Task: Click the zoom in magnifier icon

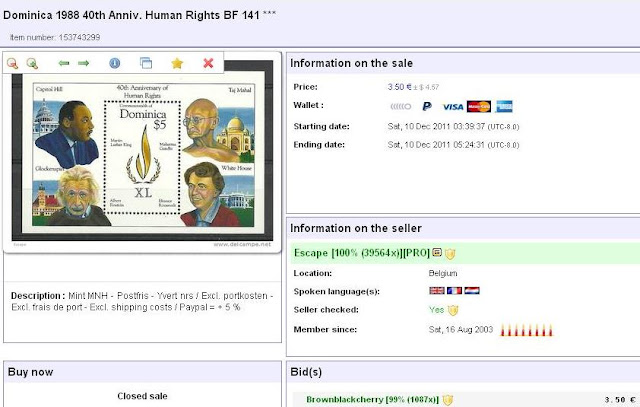Action: (32, 63)
